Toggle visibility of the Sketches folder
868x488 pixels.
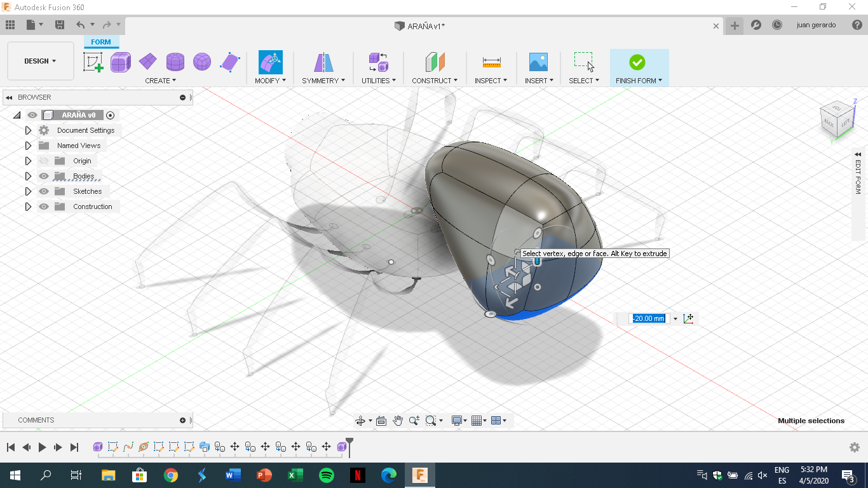[43, 191]
